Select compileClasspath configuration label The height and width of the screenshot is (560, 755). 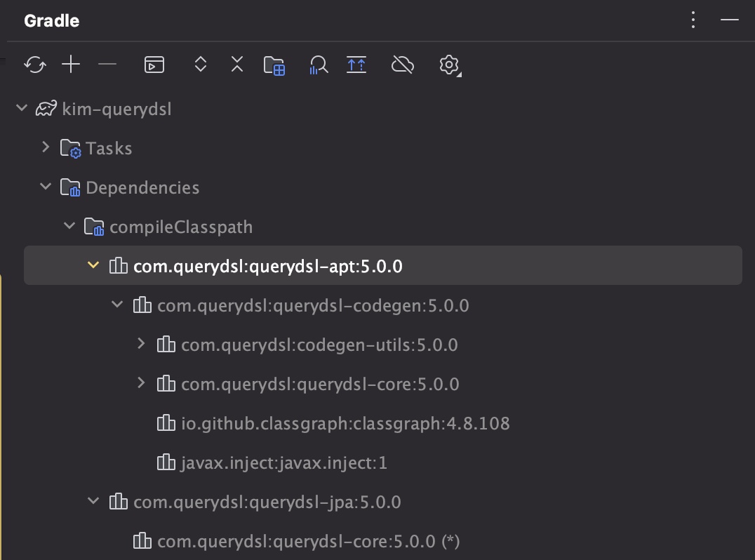pyautogui.click(x=181, y=227)
